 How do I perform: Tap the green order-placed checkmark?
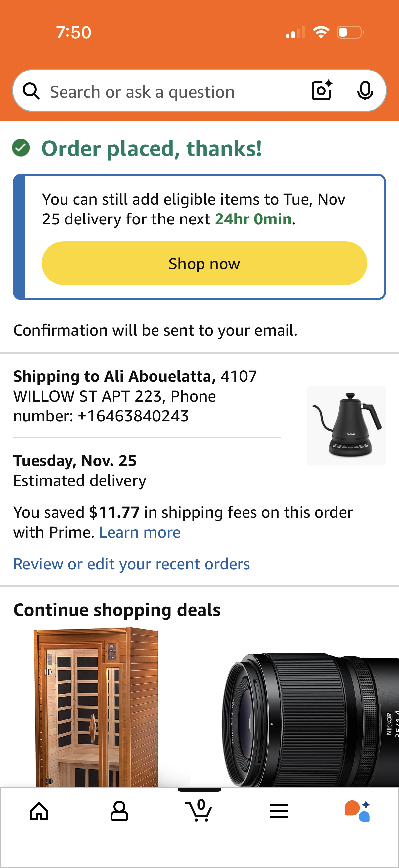[x=21, y=148]
